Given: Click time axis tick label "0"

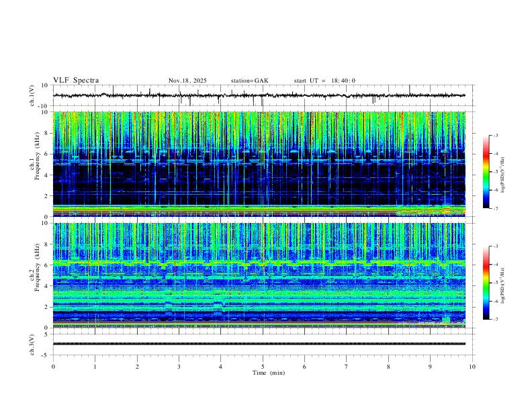Looking at the screenshot, I should (x=53, y=367).
